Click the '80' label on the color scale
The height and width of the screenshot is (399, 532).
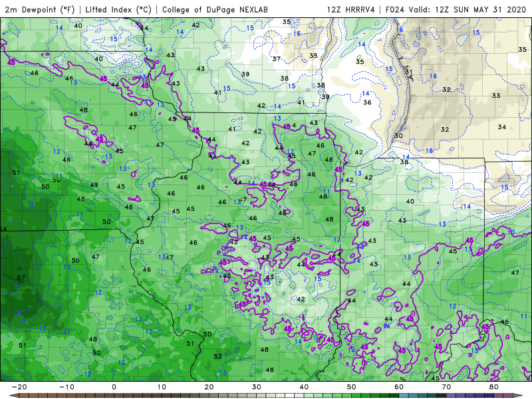(494, 387)
